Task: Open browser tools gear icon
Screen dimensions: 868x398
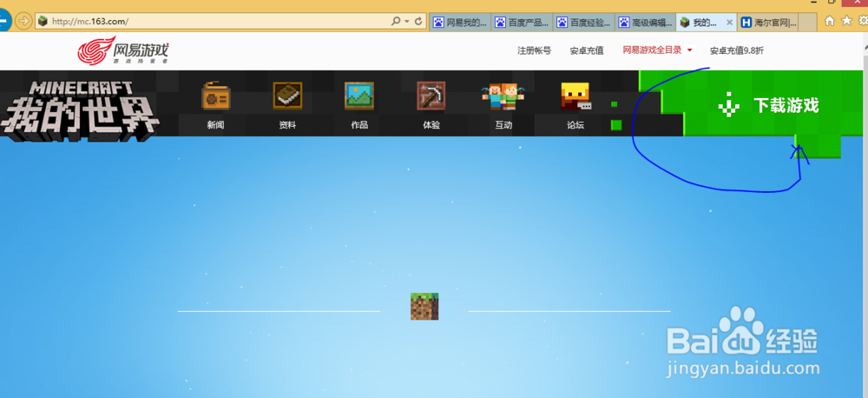Action: pyautogui.click(x=863, y=21)
